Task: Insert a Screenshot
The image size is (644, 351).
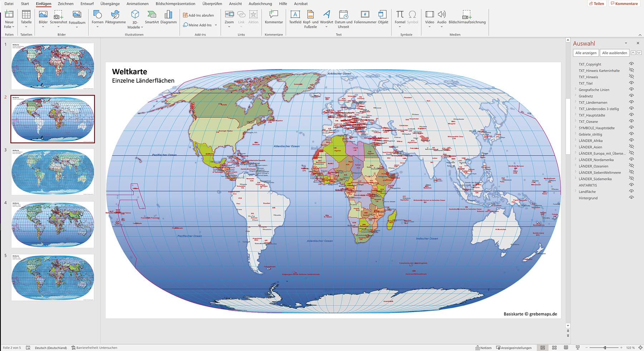Action: [x=58, y=18]
